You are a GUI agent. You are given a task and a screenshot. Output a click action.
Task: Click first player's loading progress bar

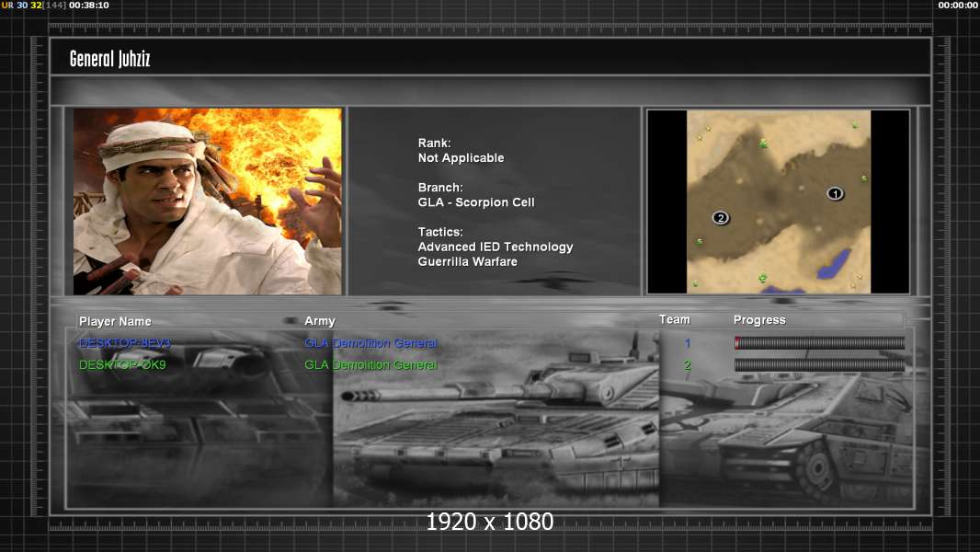point(819,343)
